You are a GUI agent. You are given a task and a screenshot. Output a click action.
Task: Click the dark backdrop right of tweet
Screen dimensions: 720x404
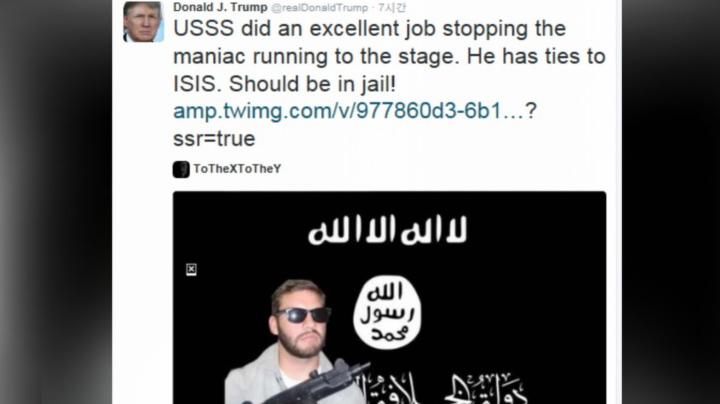(671, 202)
